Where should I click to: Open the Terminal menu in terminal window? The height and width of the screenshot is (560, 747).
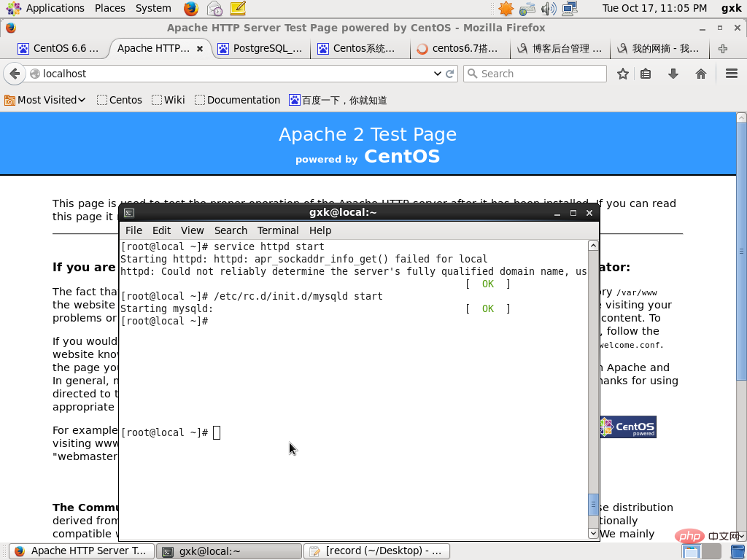[x=278, y=230]
